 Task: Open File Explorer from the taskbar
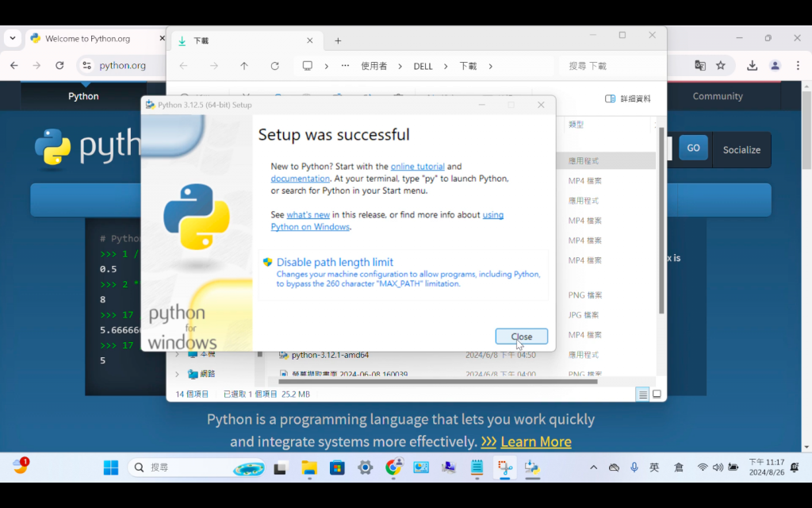click(309, 468)
